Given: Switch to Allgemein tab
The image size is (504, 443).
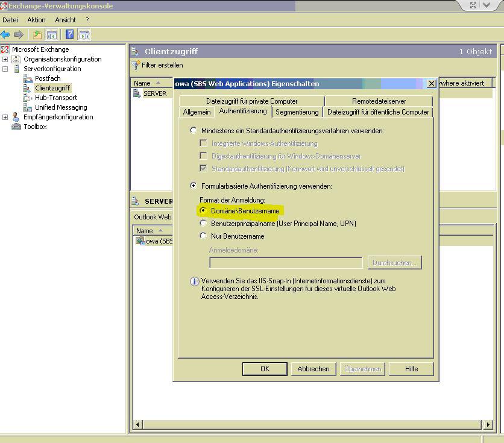Looking at the screenshot, I should [197, 112].
